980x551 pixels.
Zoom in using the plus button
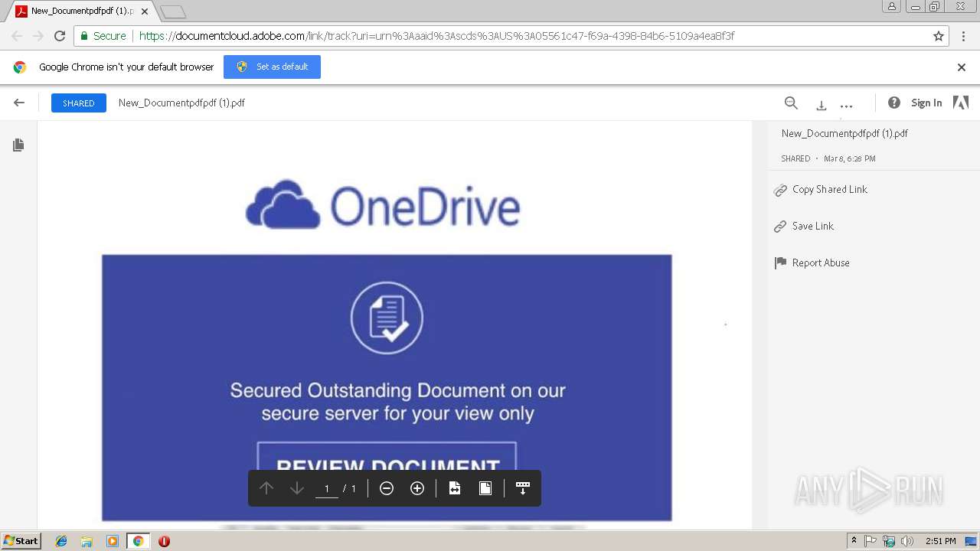[417, 488]
